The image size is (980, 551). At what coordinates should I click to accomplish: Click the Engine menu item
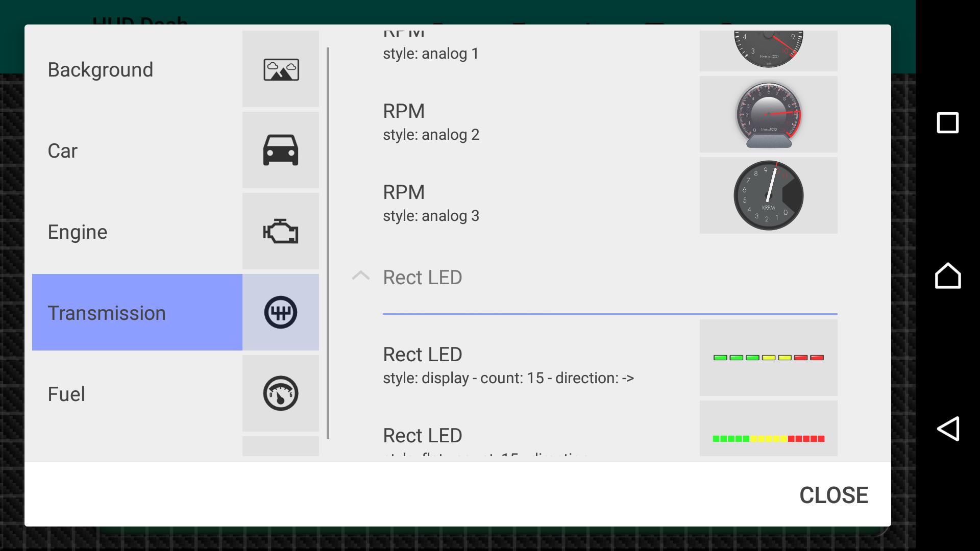pos(176,232)
